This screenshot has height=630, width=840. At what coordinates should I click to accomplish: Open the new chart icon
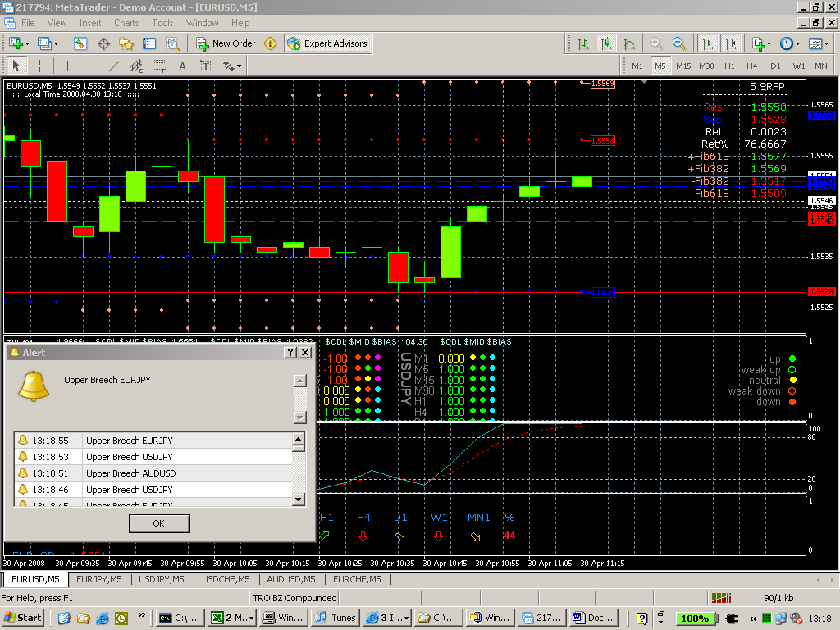click(x=15, y=44)
